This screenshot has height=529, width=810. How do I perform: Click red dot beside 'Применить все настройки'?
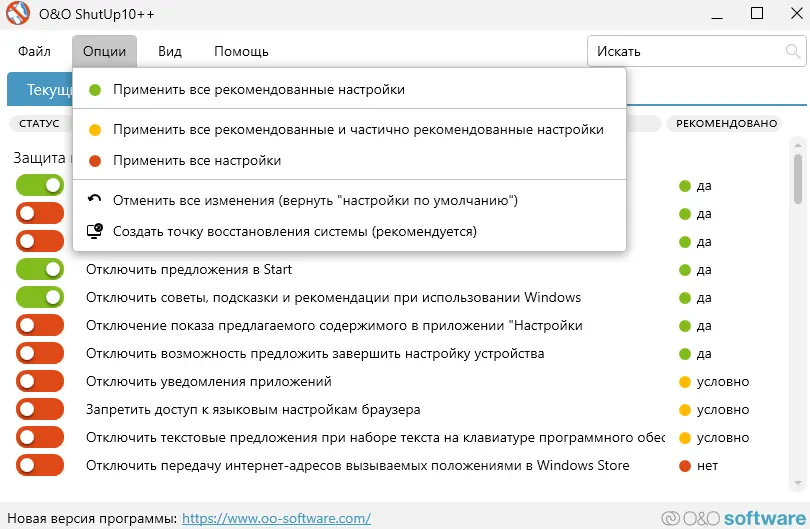click(95, 161)
